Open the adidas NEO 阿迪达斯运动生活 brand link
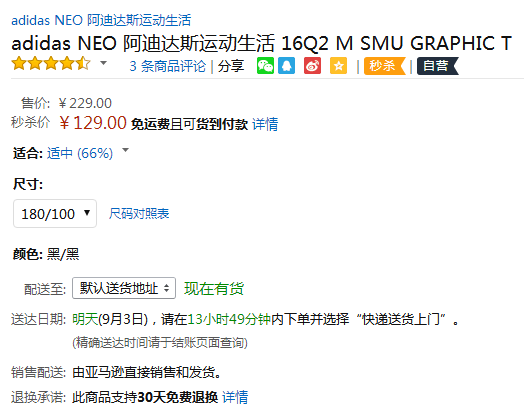 pyautogui.click(x=101, y=20)
